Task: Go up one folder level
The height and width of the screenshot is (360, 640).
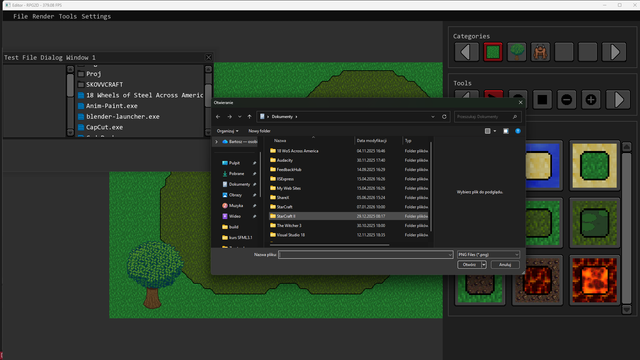Action: click(x=249, y=117)
